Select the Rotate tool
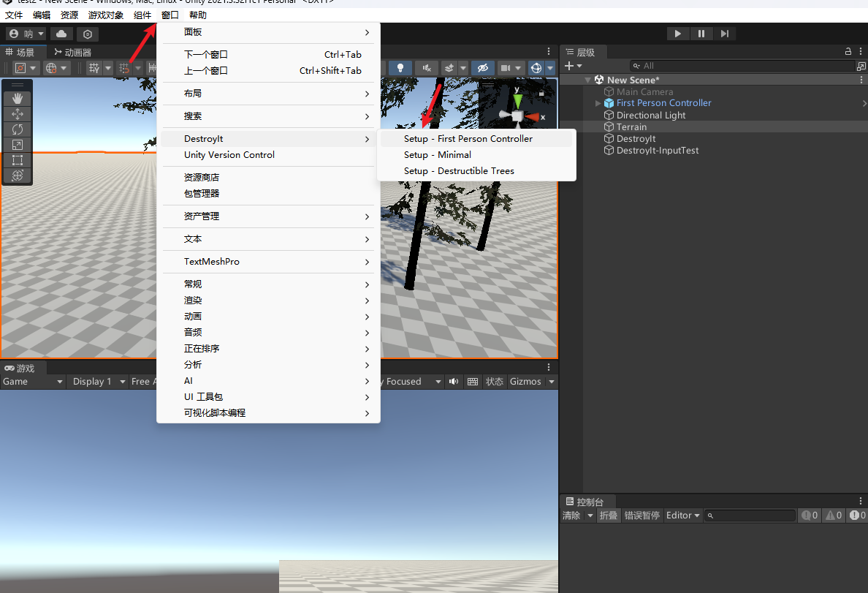The image size is (868, 593). (x=18, y=129)
